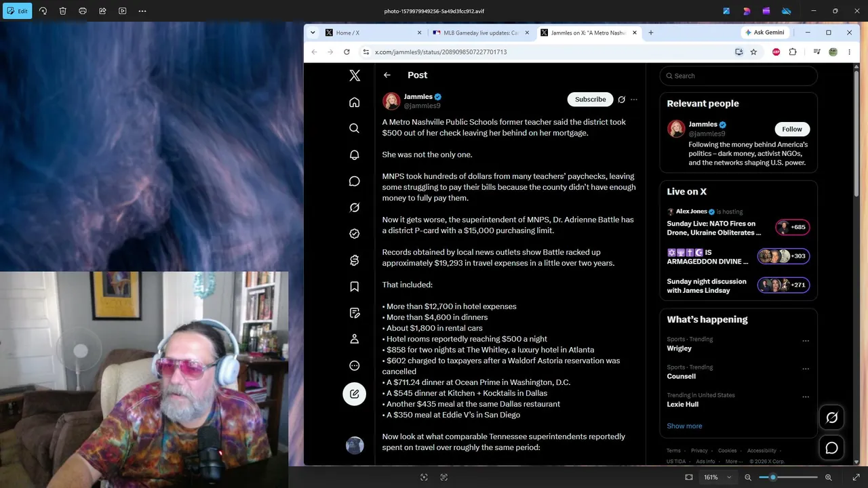
Task: Open Premium verified badge in X sidebar
Action: click(x=354, y=233)
